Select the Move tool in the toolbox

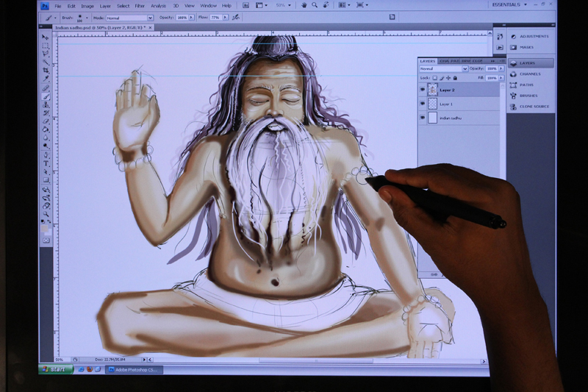click(46, 37)
